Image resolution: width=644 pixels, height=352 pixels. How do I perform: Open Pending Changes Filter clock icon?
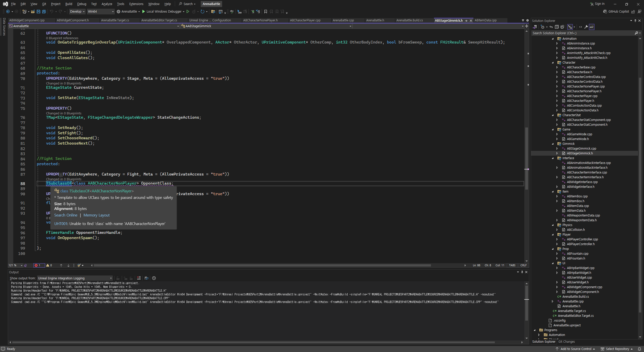(543, 27)
